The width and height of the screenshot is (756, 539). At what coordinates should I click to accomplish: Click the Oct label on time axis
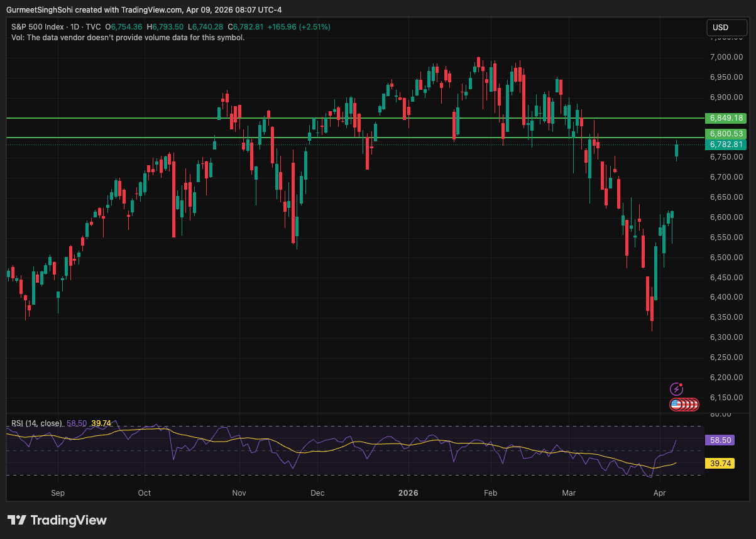coord(145,493)
